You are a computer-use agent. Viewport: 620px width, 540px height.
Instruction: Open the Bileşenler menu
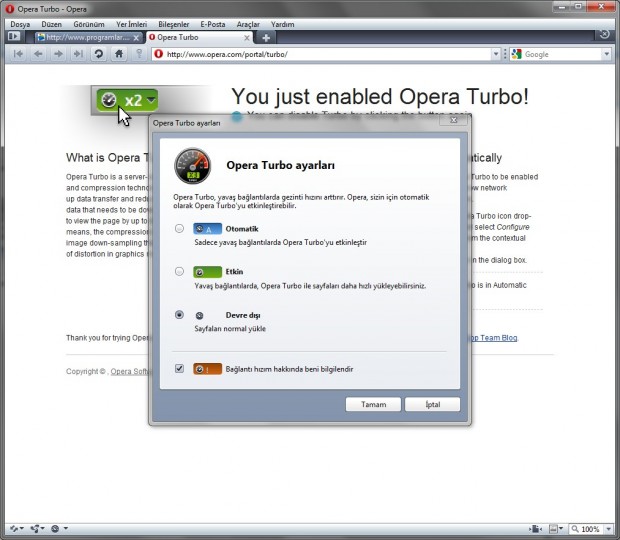[174, 25]
